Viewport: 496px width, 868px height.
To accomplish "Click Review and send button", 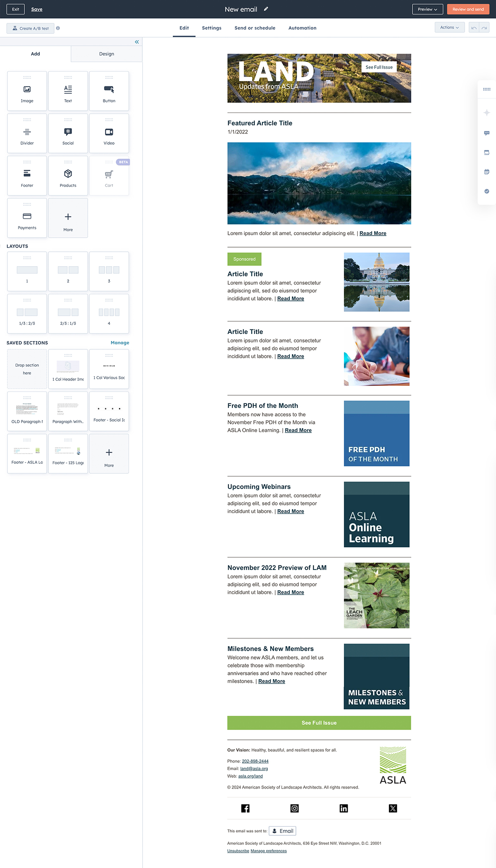I will click(468, 9).
